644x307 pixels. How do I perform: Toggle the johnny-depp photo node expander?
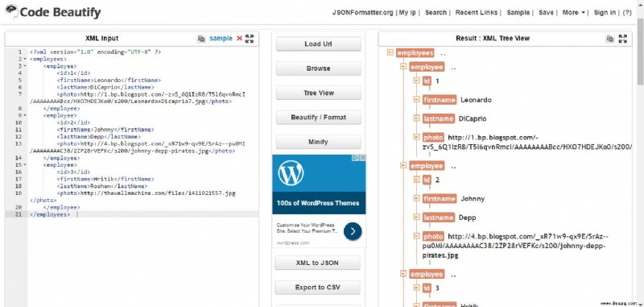coord(417,236)
